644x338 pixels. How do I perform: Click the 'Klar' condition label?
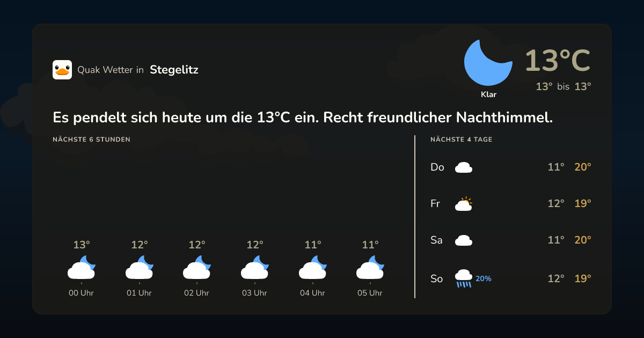click(488, 94)
